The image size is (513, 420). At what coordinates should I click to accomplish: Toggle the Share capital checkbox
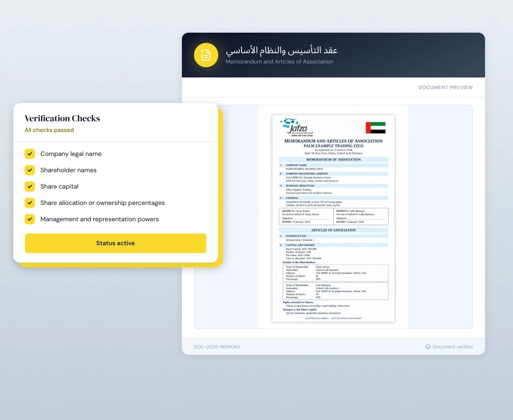pos(30,186)
